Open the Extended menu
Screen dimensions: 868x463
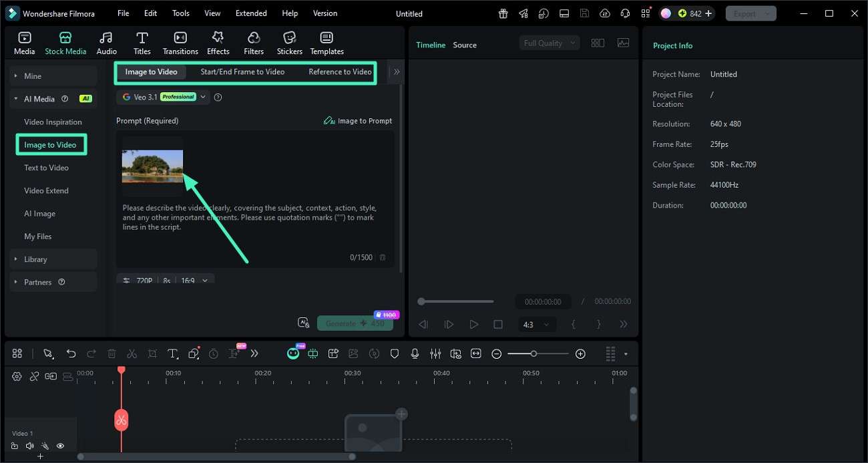[251, 13]
